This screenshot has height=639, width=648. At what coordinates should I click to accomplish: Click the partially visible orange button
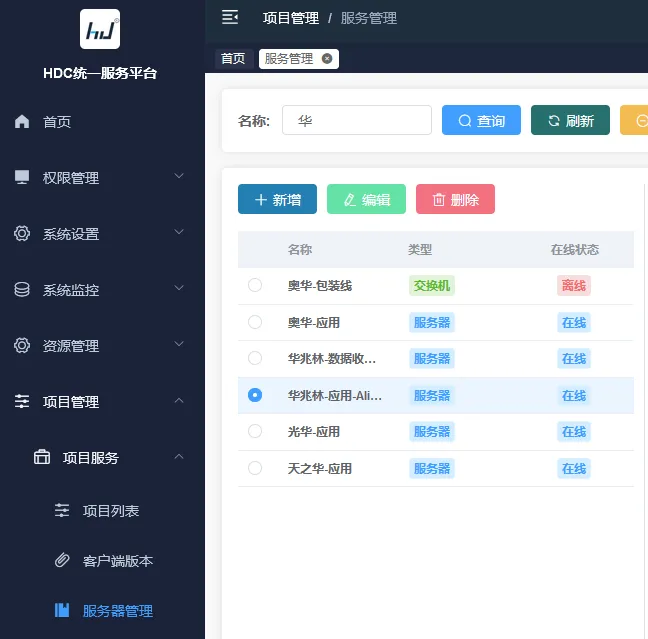[634, 120]
